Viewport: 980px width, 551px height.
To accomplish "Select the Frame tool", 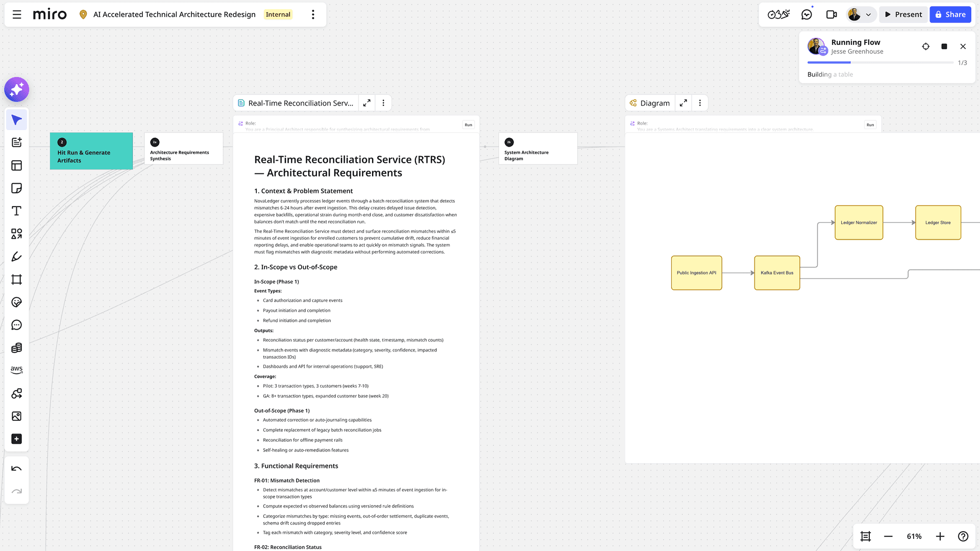I will (x=16, y=280).
